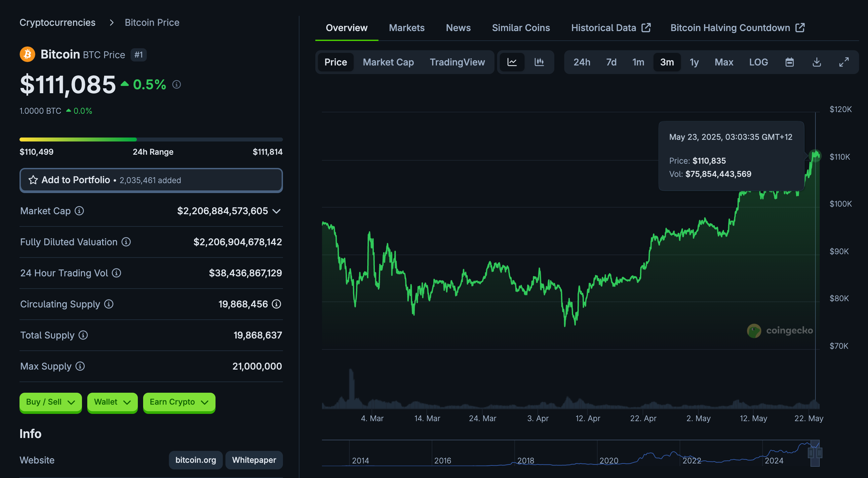868x478 pixels.
Task: Open the Similar Coins tab
Action: click(521, 28)
